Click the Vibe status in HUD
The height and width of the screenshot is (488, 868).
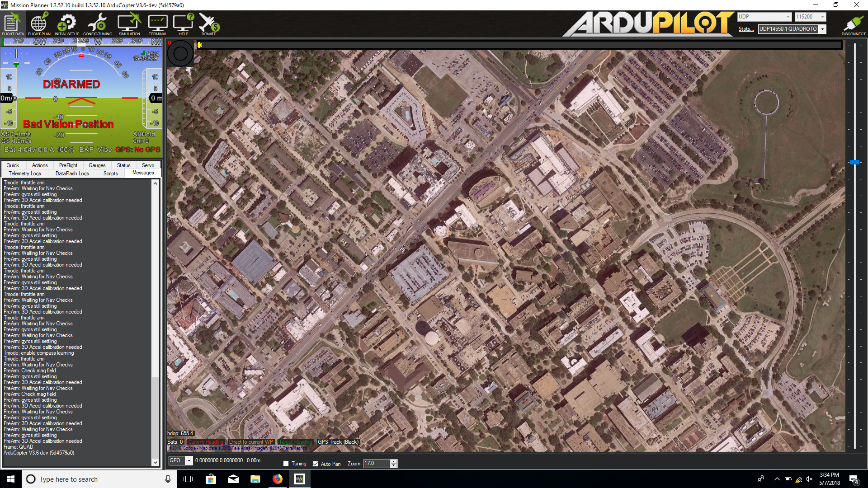tap(104, 150)
